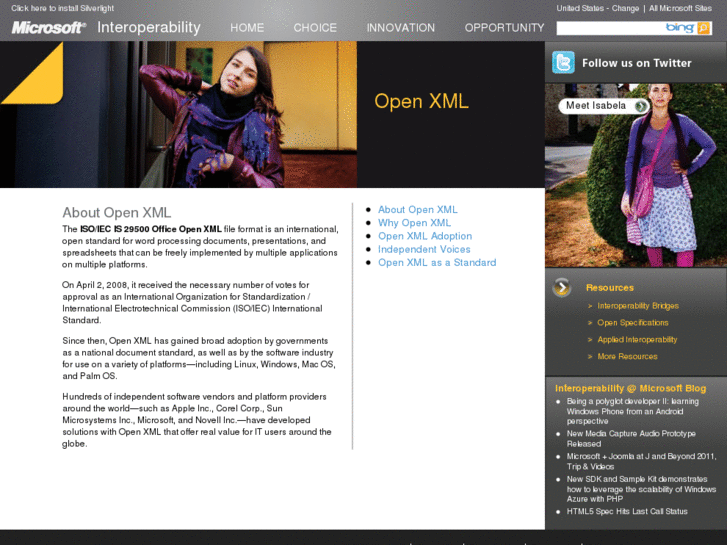
Task: Open More Resources link
Action: (x=627, y=356)
